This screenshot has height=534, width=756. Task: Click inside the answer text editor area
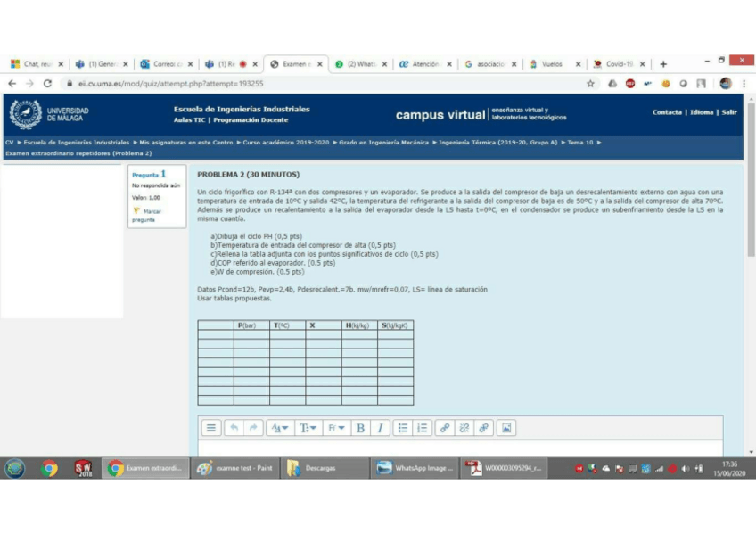click(459, 447)
